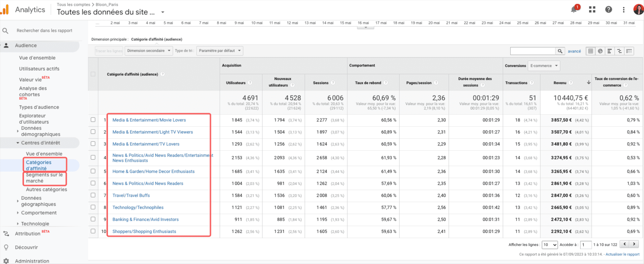Click the Accéder à page number field
Screen dimensions: 644x264
coord(586,245)
